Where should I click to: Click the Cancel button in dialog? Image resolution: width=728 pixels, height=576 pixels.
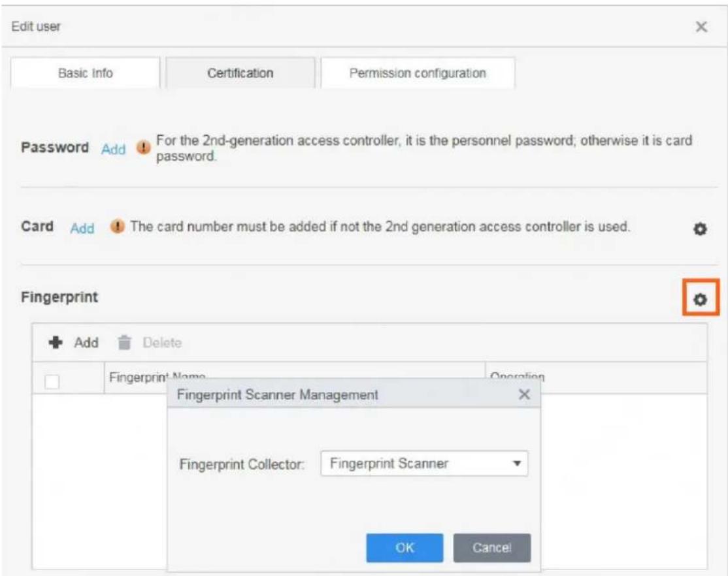tap(491, 548)
